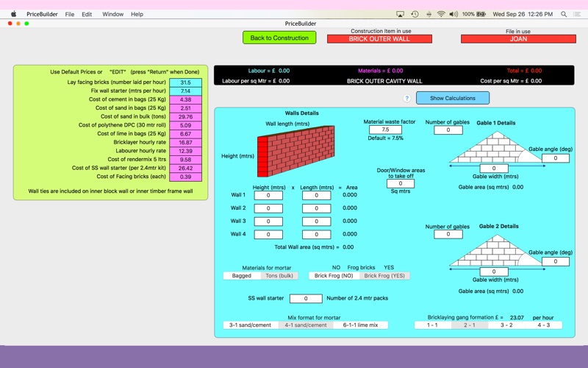Image resolution: width=588 pixels, height=368 pixels.
Task: Open the volume control icon
Action: [x=453, y=14]
